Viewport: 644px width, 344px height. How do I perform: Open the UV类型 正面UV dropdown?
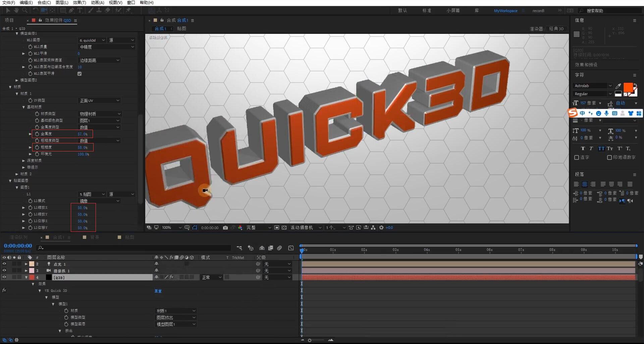99,100
